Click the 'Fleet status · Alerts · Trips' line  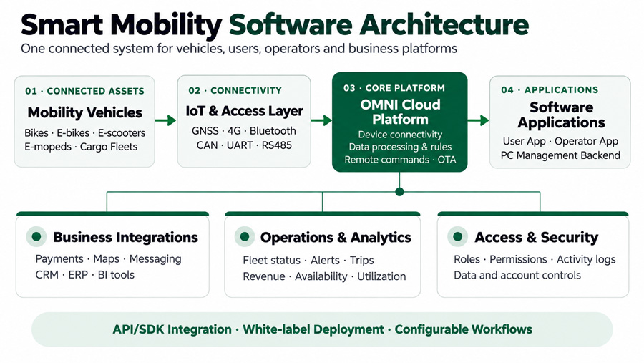pyautogui.click(x=308, y=260)
